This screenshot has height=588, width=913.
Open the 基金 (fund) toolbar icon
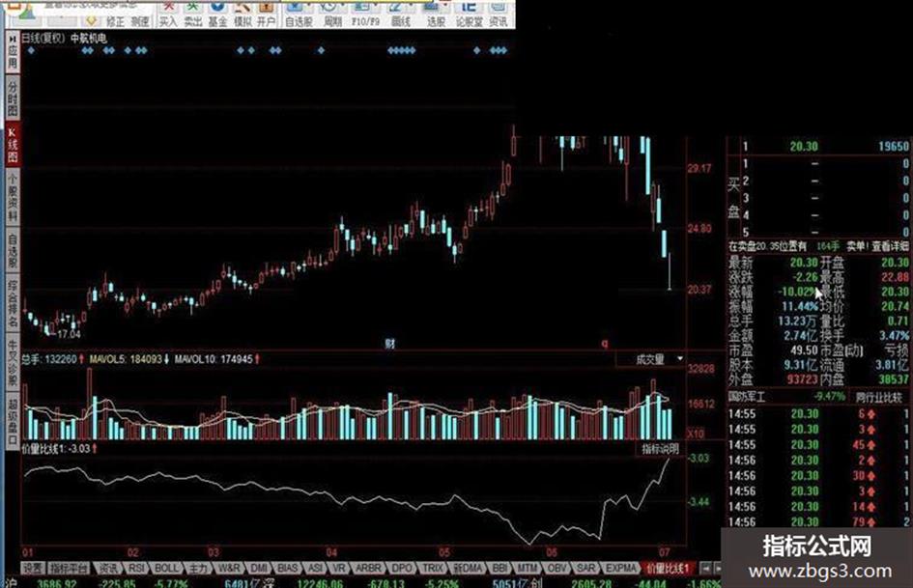point(217,14)
